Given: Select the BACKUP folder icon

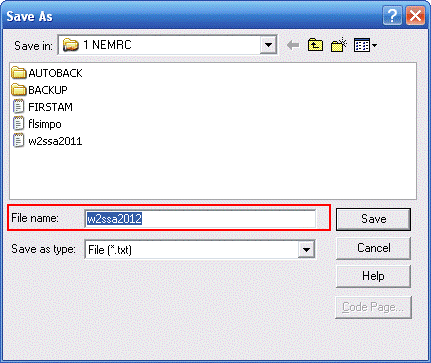Looking at the screenshot, I should pyautogui.click(x=19, y=90).
